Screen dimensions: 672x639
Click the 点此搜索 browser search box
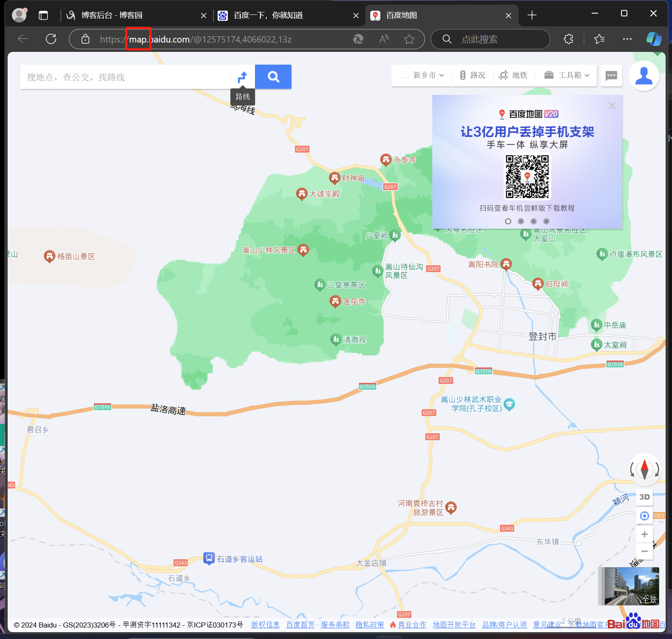(x=491, y=39)
